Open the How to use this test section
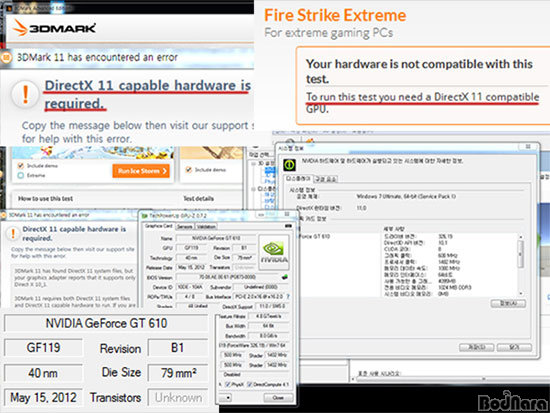The width and height of the screenshot is (550, 413). tap(46, 199)
